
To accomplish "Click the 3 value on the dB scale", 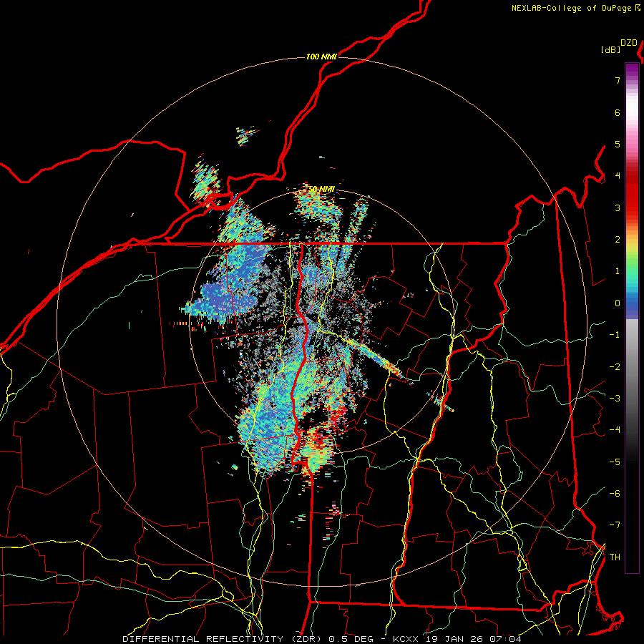I will click(x=618, y=208).
